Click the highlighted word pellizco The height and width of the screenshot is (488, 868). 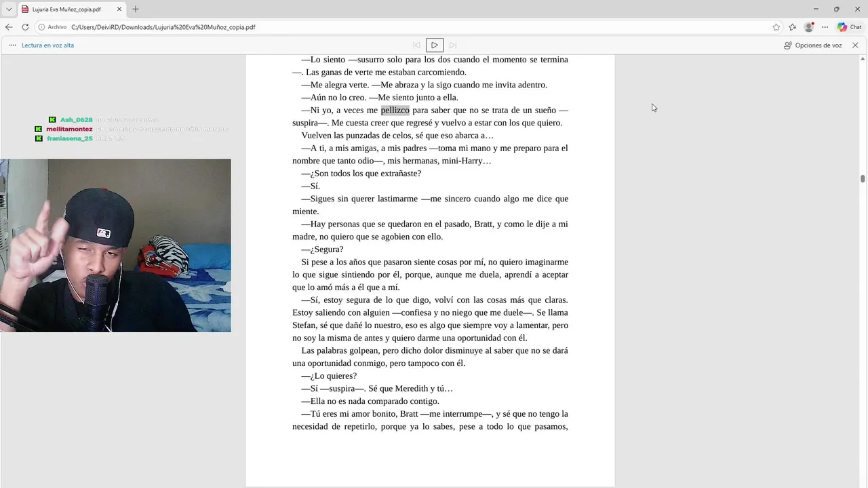coord(395,110)
